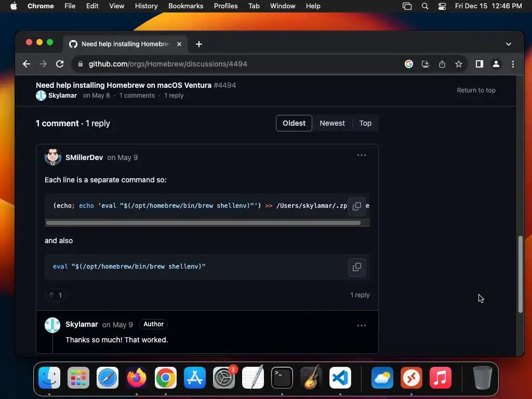This screenshot has height=399, width=532.
Task: Click Return to top link
Action: [x=476, y=90]
